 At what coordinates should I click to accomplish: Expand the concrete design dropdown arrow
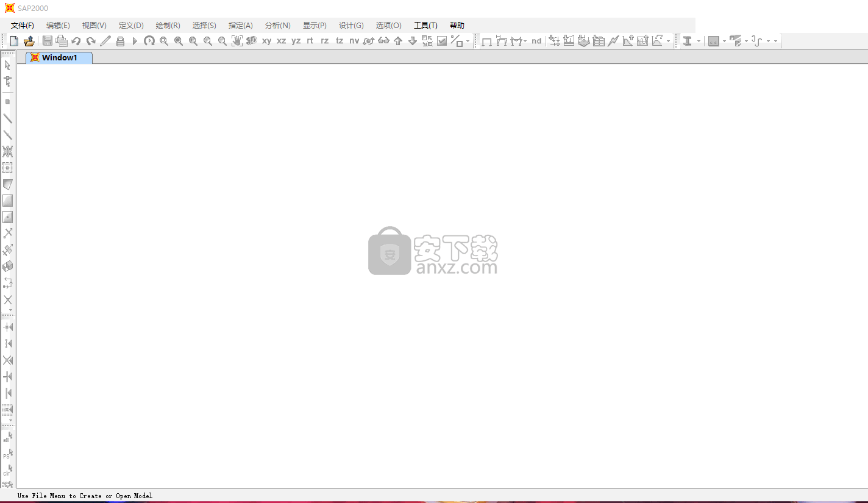(725, 41)
